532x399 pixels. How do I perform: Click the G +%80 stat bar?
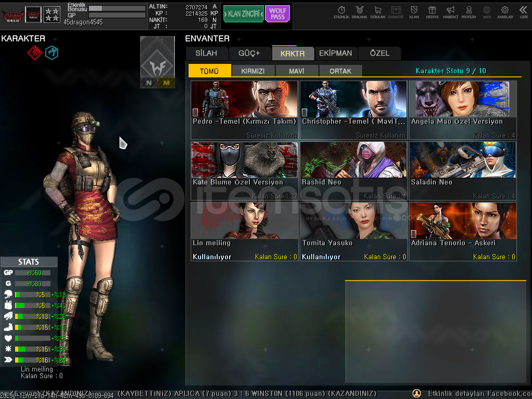(x=33, y=283)
